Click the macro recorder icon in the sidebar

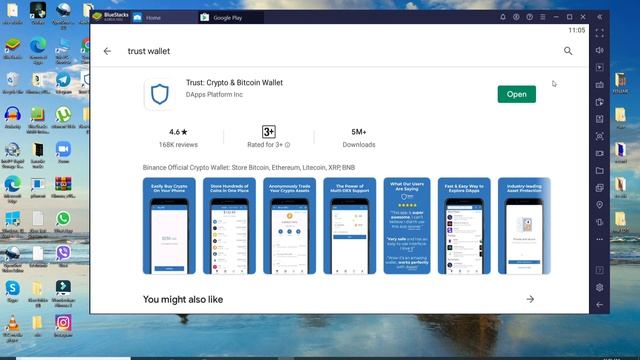click(x=599, y=102)
